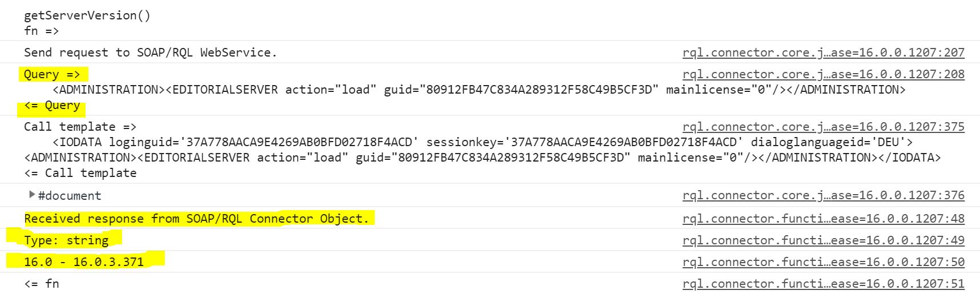Open source link ending in 1207:208

823,74
